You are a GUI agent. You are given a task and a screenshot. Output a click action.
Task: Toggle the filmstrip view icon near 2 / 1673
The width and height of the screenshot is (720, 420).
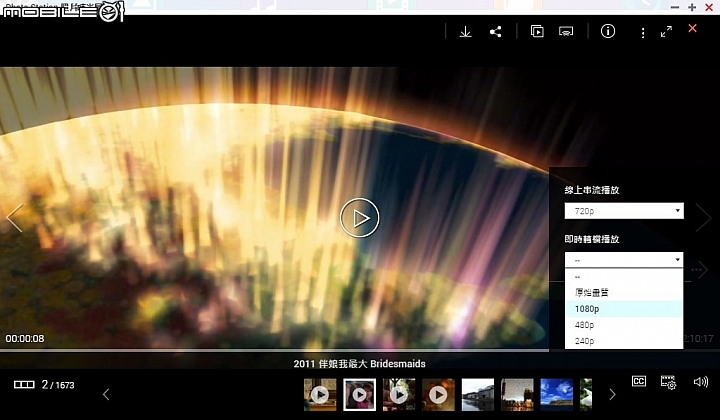click(24, 385)
